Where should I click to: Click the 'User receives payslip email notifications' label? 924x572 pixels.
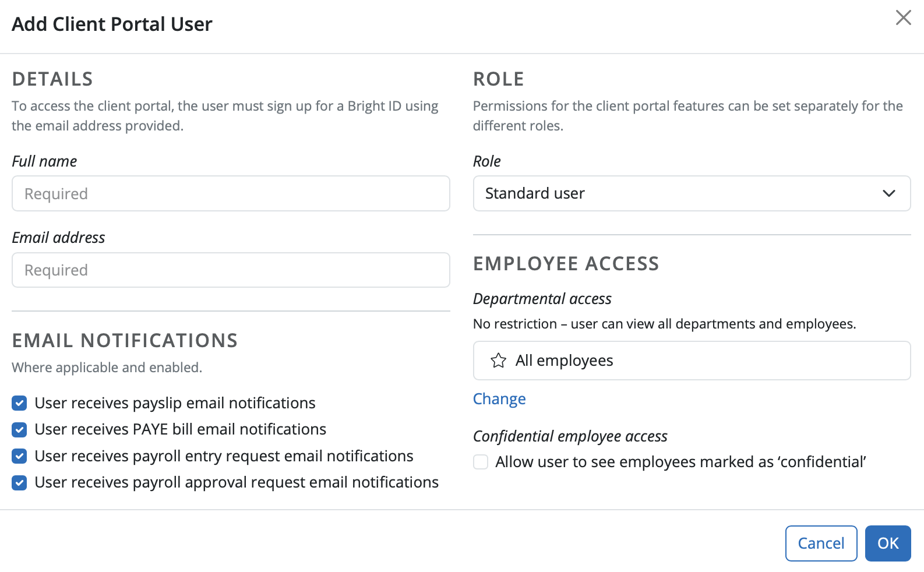[175, 403]
